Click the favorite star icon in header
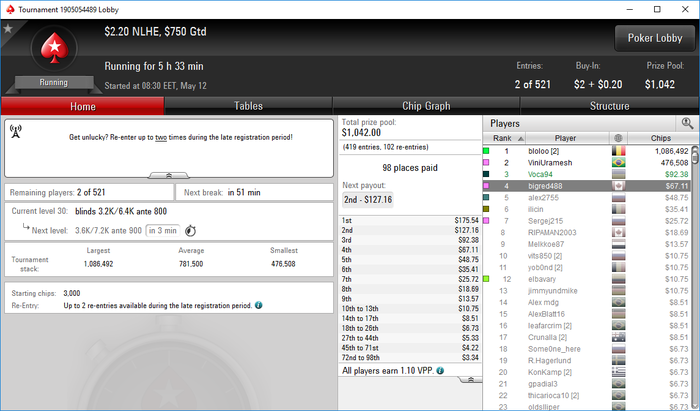Viewport: 700px width, 411px height. (x=8, y=29)
